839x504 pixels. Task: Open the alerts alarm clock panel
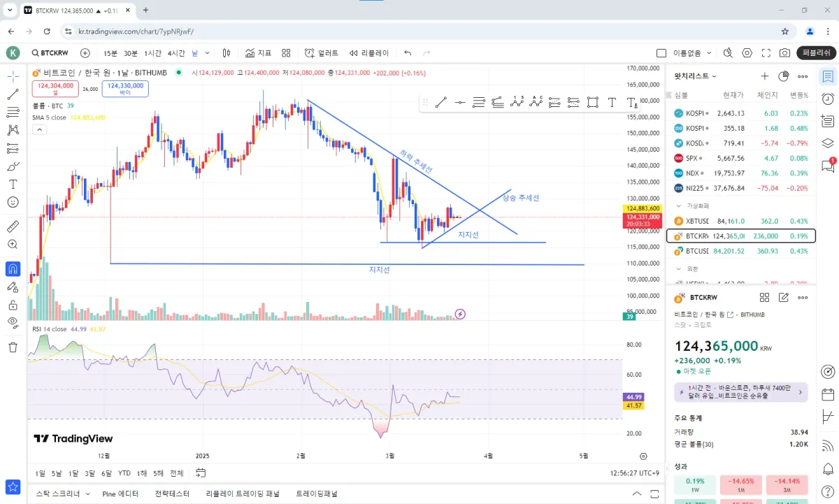pyautogui.click(x=828, y=99)
